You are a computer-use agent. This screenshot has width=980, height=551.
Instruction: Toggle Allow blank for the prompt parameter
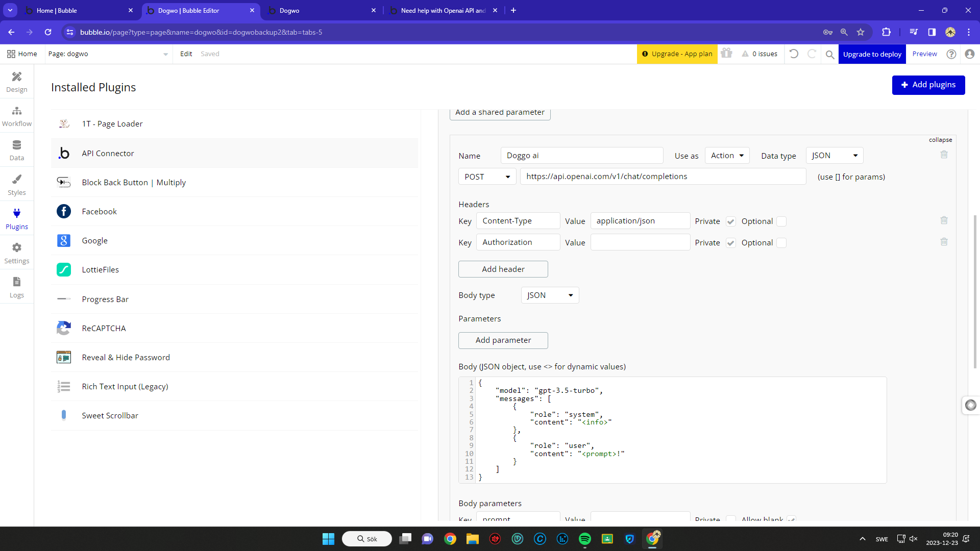tap(791, 519)
